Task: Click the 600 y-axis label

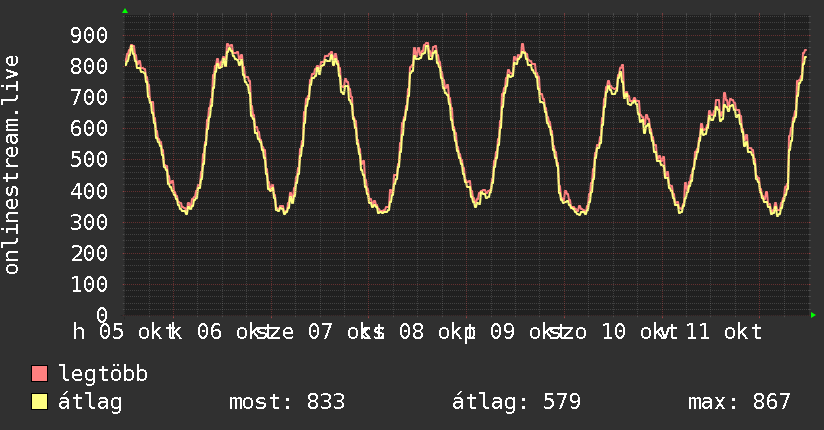Action: [x=89, y=128]
